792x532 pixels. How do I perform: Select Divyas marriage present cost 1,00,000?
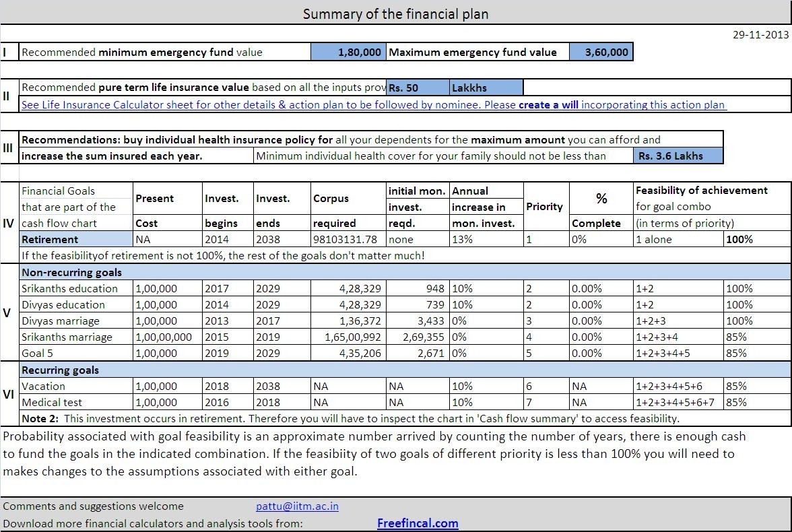[x=166, y=320]
